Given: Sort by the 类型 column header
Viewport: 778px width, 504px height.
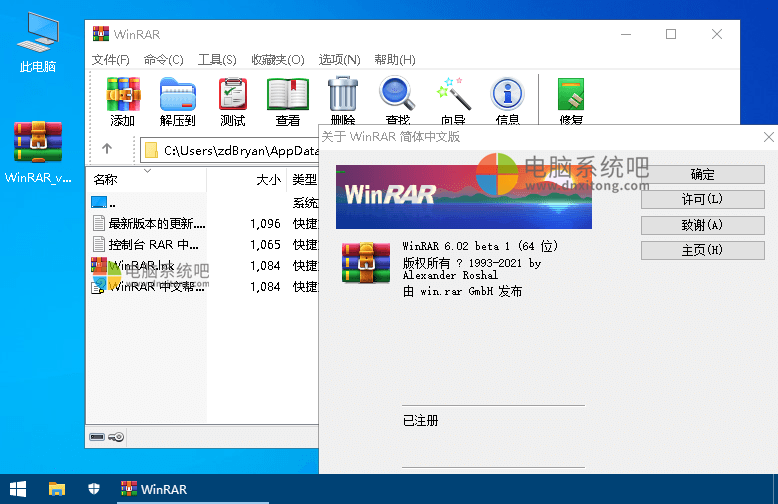Looking at the screenshot, I should 303,180.
